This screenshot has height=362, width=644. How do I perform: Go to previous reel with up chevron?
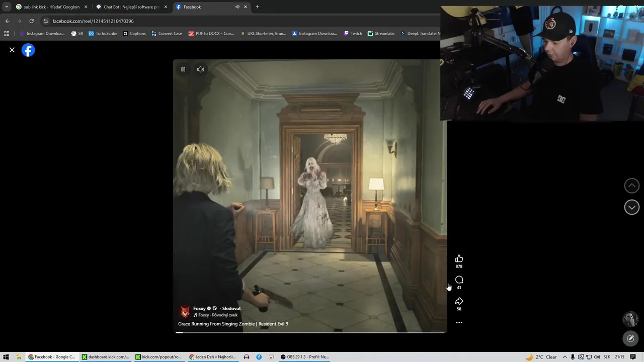coord(631,186)
